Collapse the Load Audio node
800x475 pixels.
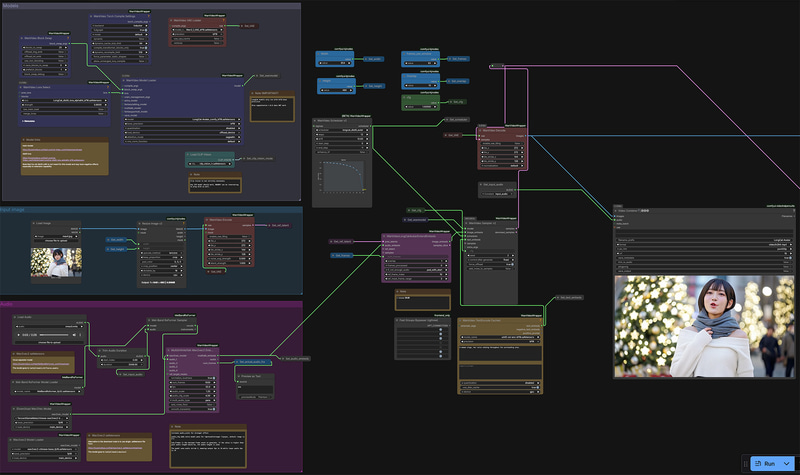pos(15,317)
